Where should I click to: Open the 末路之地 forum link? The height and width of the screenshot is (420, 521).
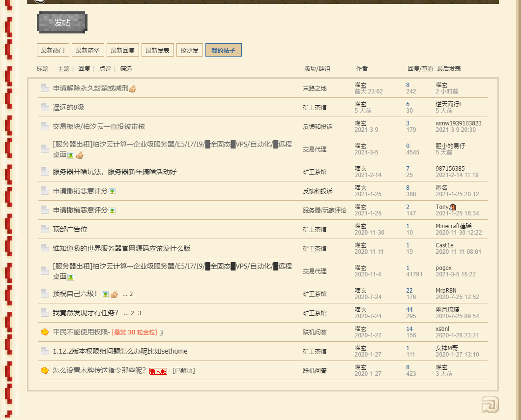[315, 89]
